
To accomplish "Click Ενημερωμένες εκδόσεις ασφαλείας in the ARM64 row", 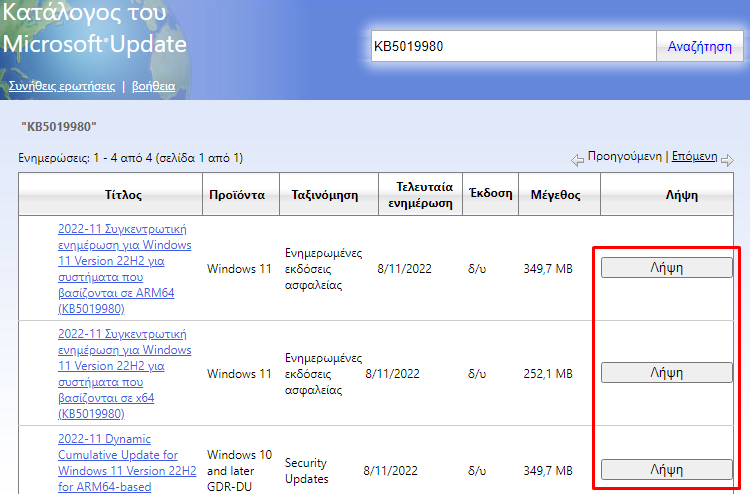I will tap(323, 269).
